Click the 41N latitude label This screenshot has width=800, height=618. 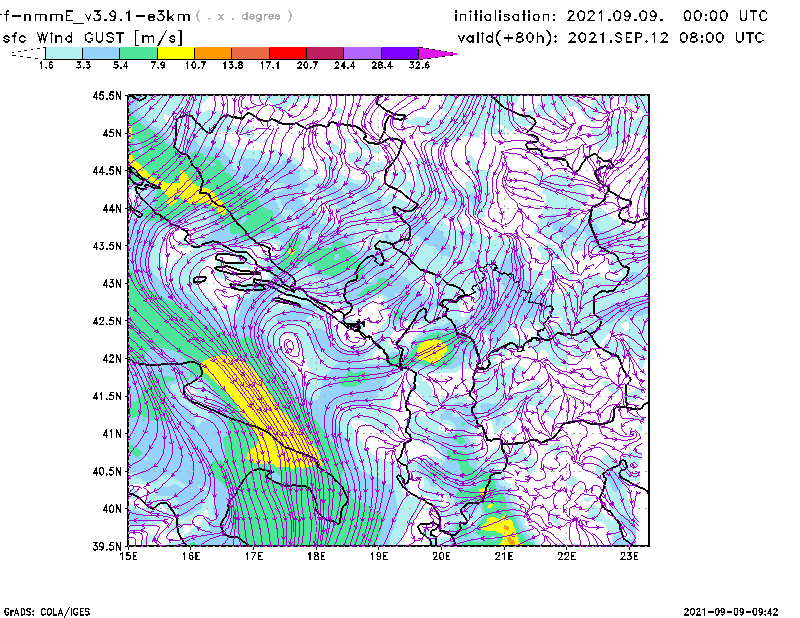[x=112, y=434]
